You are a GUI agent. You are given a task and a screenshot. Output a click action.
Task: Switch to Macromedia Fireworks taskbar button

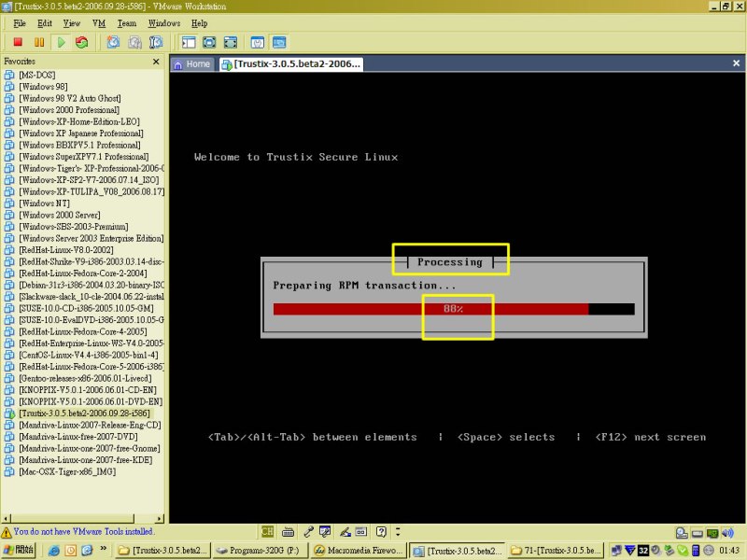[359, 551]
